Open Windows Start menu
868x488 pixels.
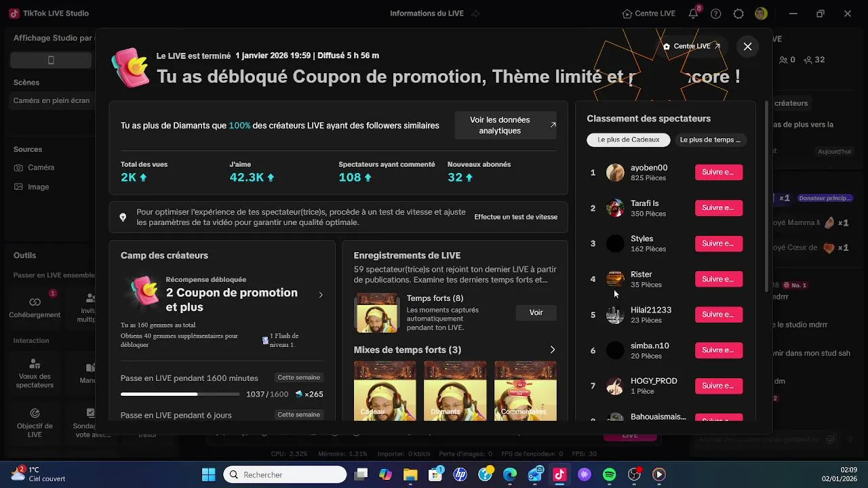tap(208, 474)
